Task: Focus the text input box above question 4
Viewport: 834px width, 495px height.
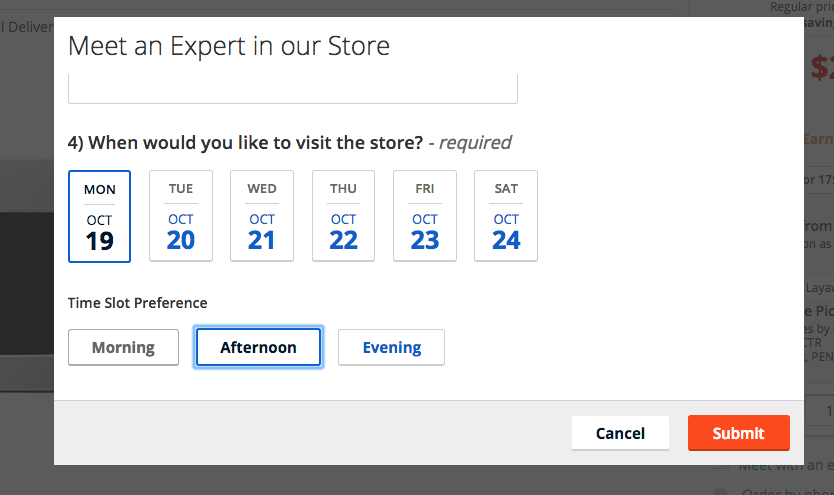Action: (293, 89)
